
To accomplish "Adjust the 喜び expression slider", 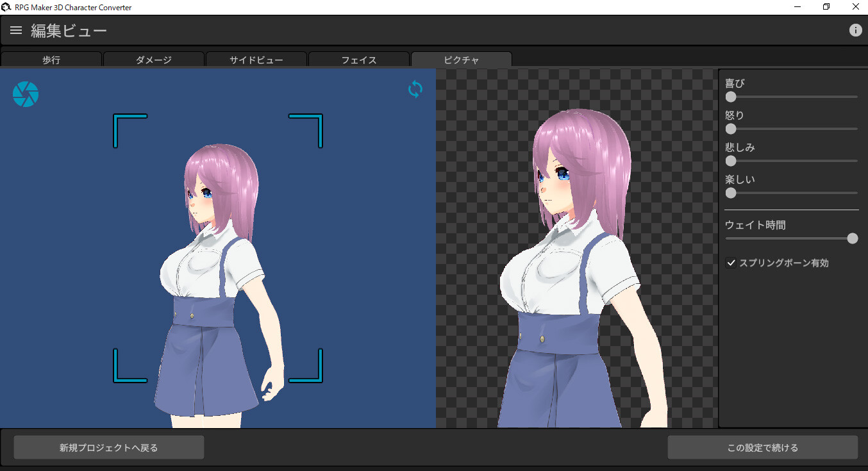I will [x=730, y=96].
